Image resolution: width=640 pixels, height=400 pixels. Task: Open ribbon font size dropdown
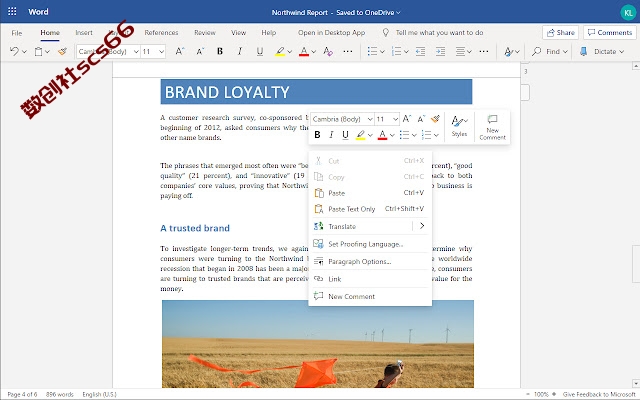161,52
